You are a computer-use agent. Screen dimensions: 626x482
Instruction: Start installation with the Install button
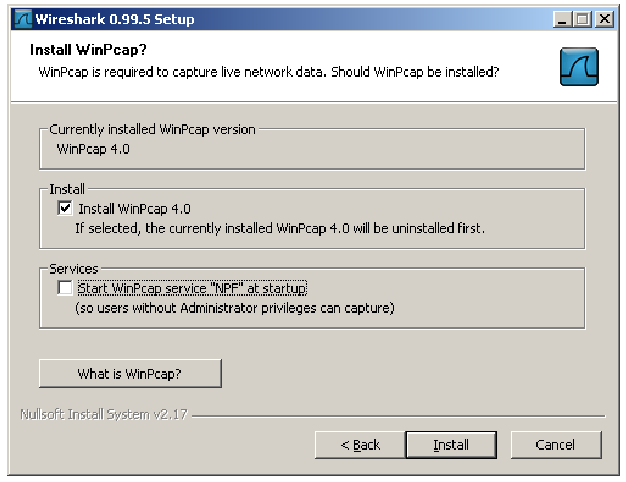tap(451, 444)
